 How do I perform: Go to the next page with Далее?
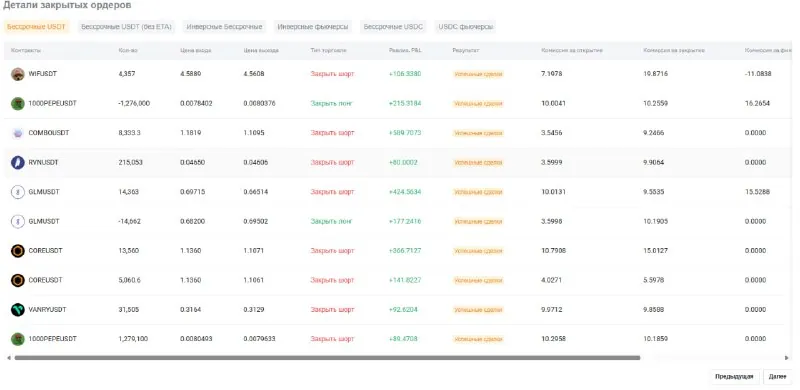(x=777, y=377)
